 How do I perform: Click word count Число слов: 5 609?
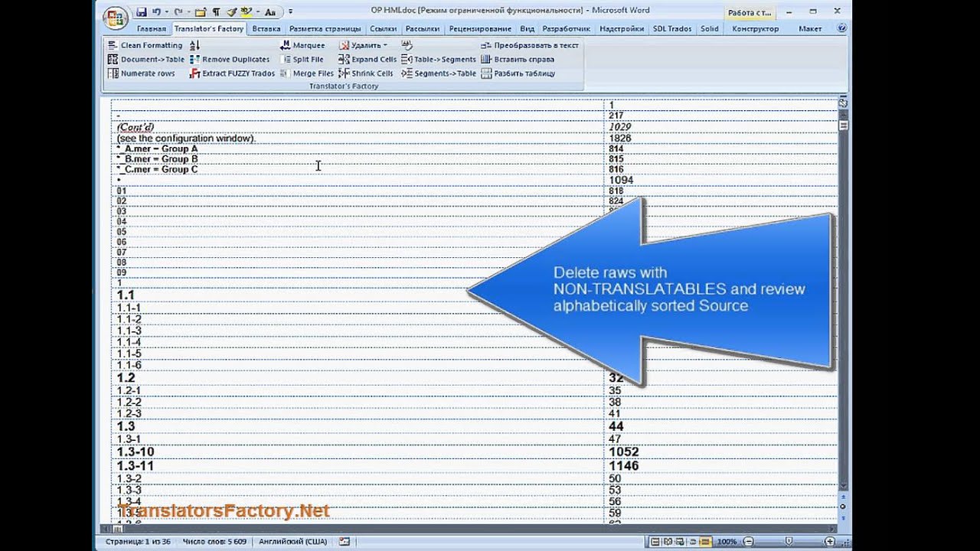click(x=215, y=541)
